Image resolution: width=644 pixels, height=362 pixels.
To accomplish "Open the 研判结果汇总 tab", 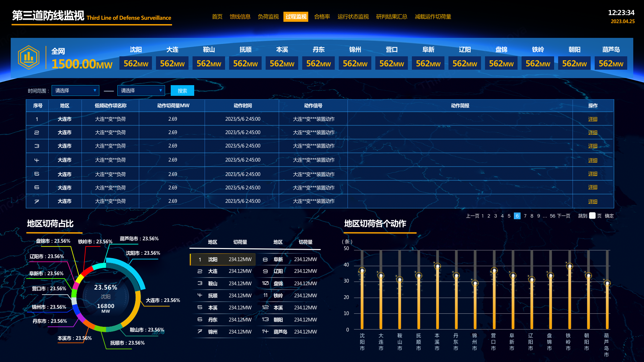I will pos(391,17).
